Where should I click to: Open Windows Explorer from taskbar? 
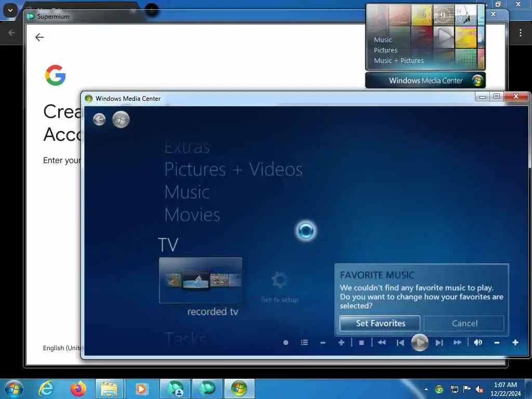point(109,389)
